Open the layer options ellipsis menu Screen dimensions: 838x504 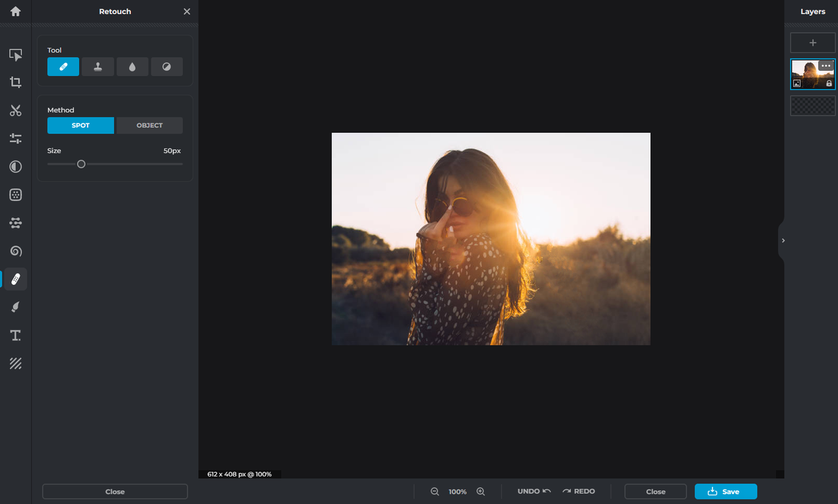point(826,65)
